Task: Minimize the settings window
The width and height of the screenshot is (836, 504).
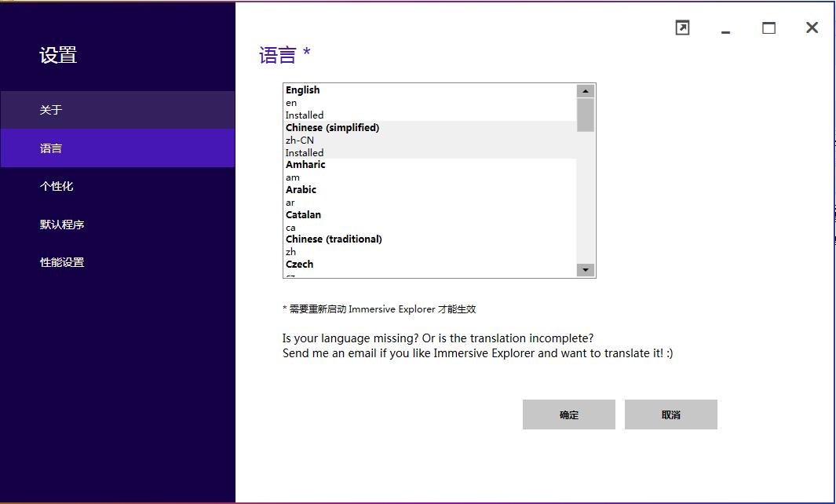Action: (725, 29)
